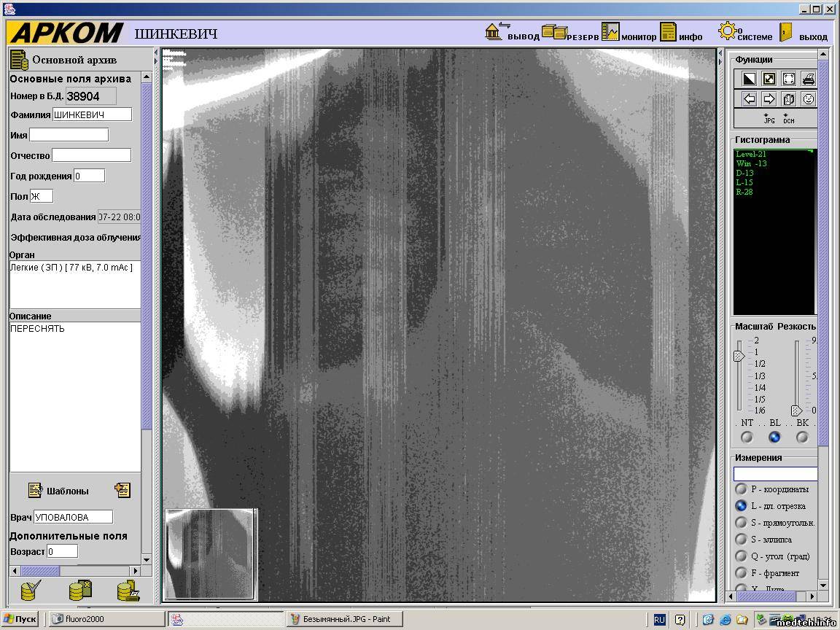Go to previous image with left arrow
Image resolution: width=840 pixels, height=630 pixels.
click(x=749, y=98)
